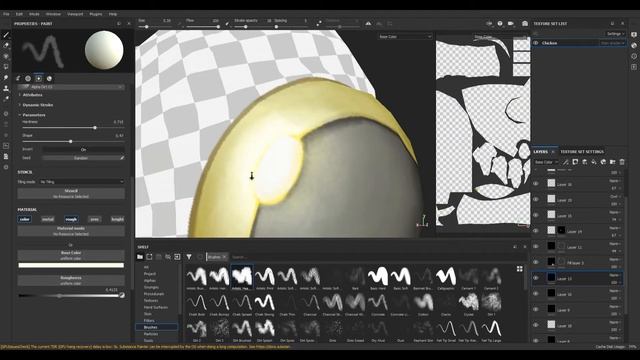640x360 pixels.
Task: Select the Calligraphic brush thumbnail
Action: point(446,278)
